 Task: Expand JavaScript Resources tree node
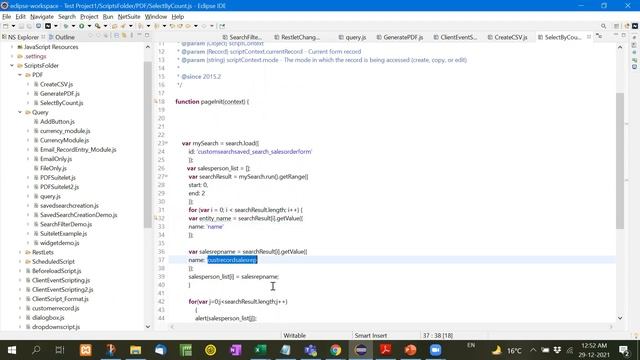12,47
